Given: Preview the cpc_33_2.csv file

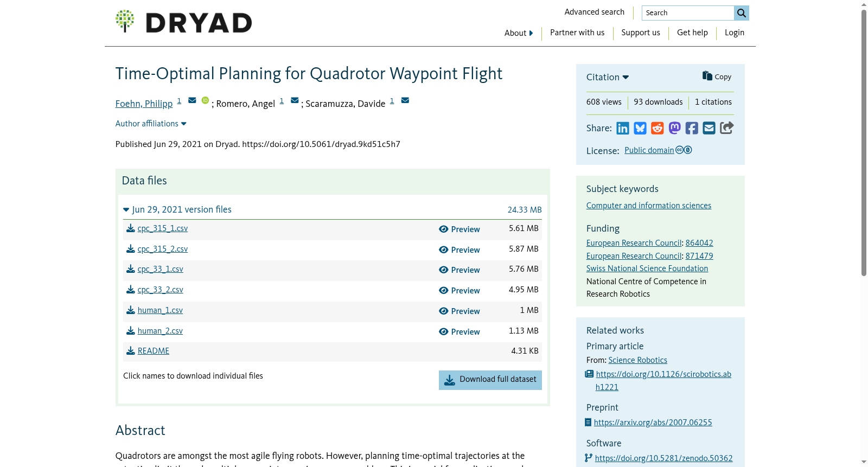Looking at the screenshot, I should (x=459, y=291).
